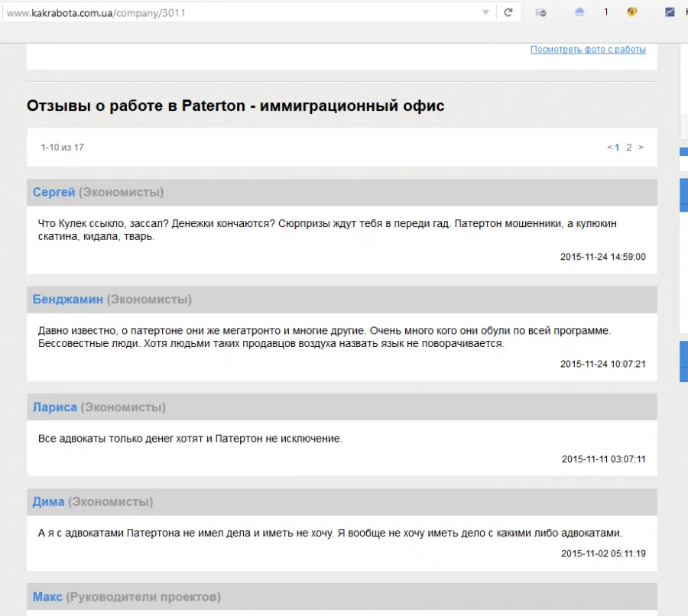The width and height of the screenshot is (688, 616).
Task: Click Дима's review 'А я с адвокатами Патертона'
Action: pyautogui.click(x=330, y=533)
